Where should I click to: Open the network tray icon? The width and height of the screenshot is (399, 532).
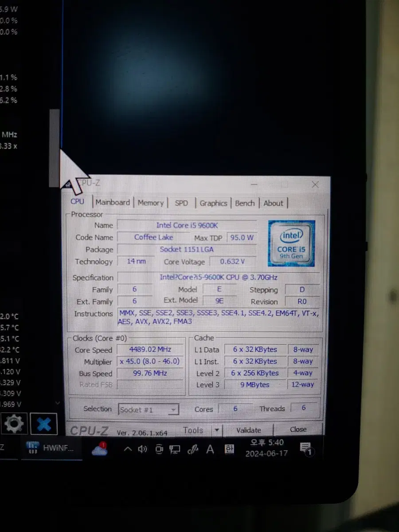point(175,450)
